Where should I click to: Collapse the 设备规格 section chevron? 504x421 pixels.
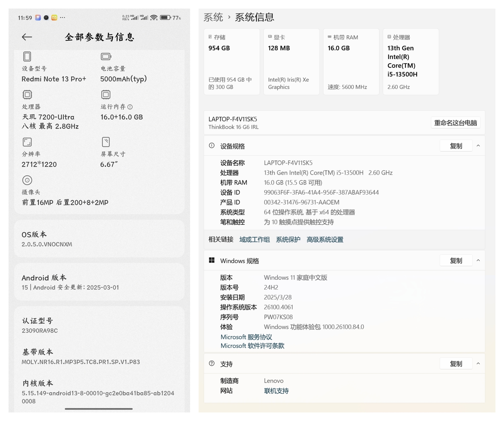point(478,146)
